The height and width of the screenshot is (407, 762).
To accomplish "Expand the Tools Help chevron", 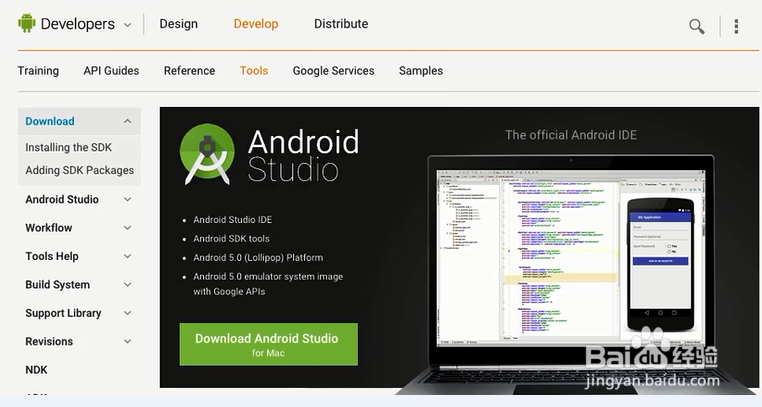I will pos(127,256).
